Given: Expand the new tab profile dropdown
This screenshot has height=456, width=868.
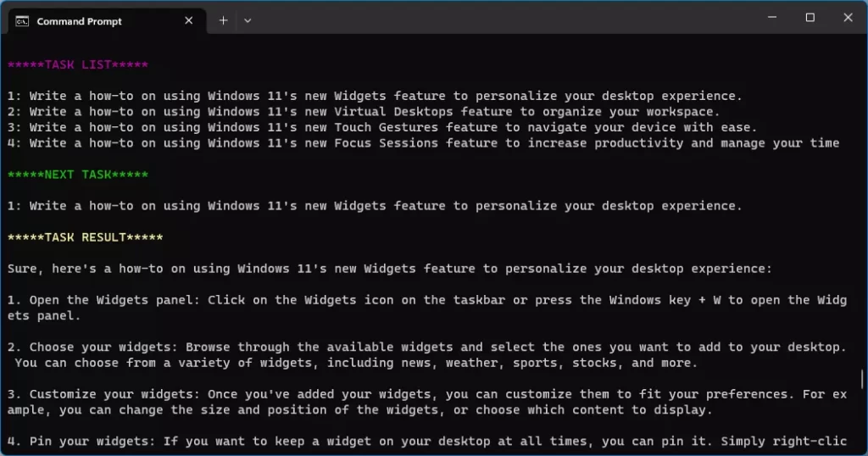Looking at the screenshot, I should click(x=248, y=20).
